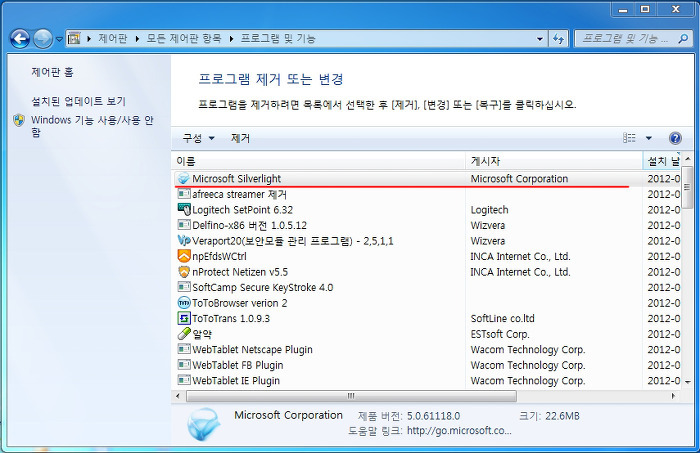
Task: Select SoftCamp Secure KeyStroke 4.0 entry
Action: click(263, 287)
